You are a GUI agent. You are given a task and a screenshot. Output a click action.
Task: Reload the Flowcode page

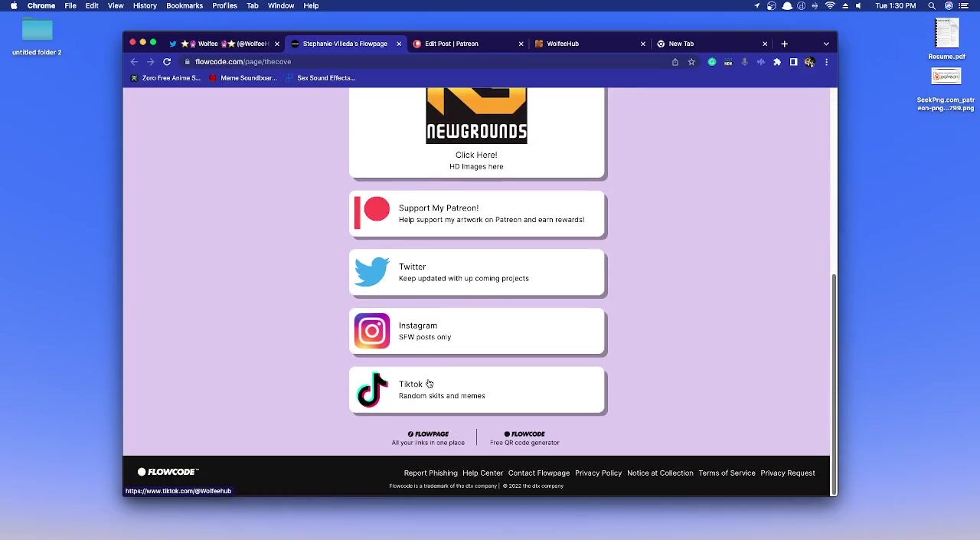tap(166, 62)
